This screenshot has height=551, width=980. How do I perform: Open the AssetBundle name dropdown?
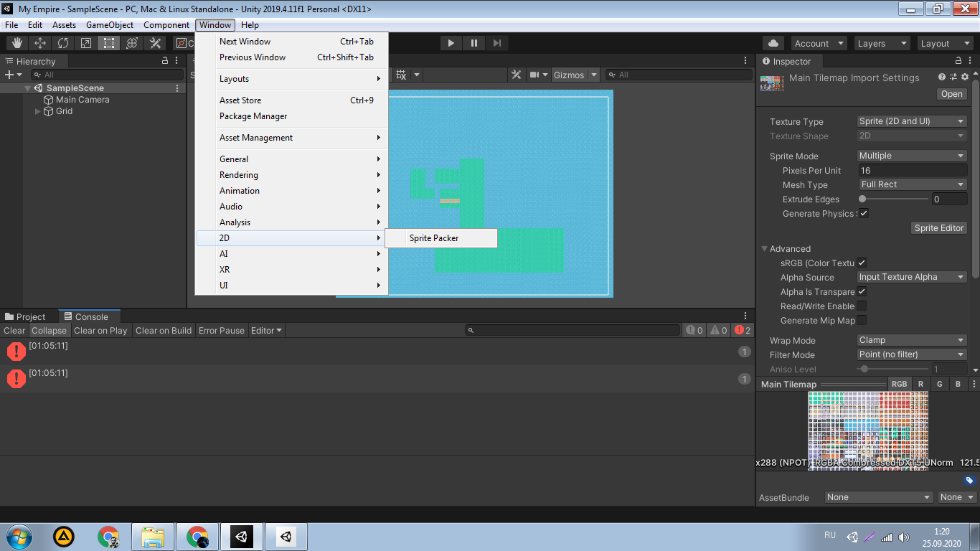coord(878,497)
